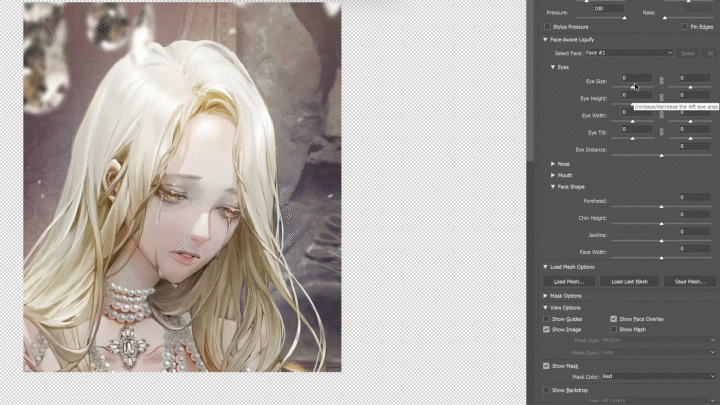Screen dimensions: 720x405
Task: Open the Select Face dropdown
Action: pos(629,53)
